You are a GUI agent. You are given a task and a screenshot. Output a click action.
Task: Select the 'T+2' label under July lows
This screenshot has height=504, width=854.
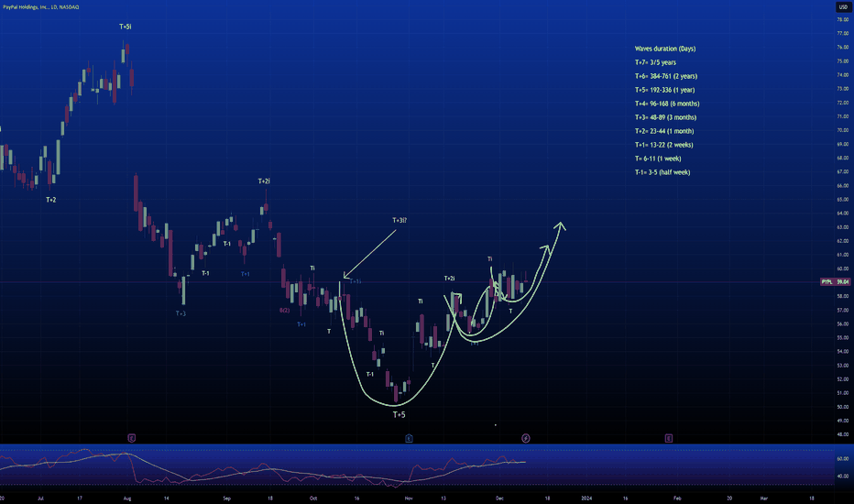coord(50,200)
